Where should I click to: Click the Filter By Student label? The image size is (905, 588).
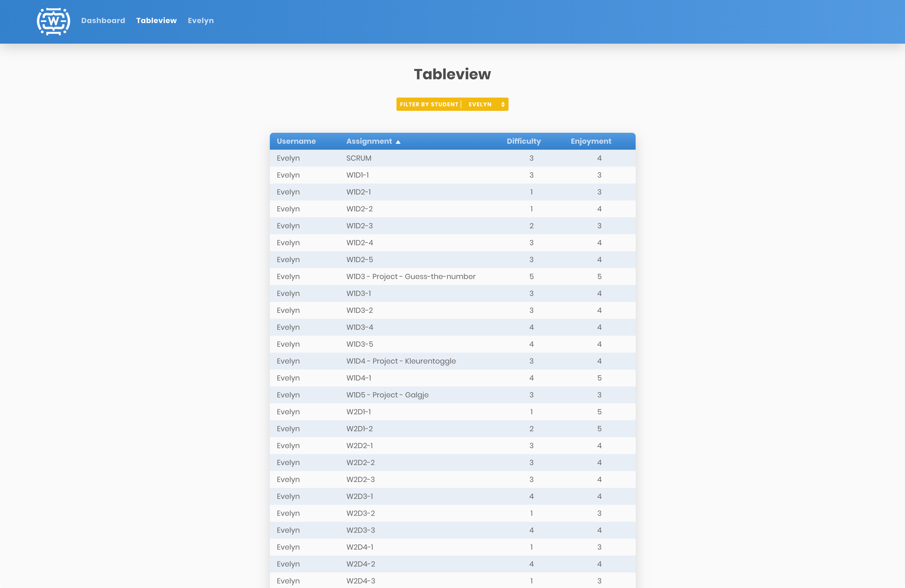click(x=428, y=104)
